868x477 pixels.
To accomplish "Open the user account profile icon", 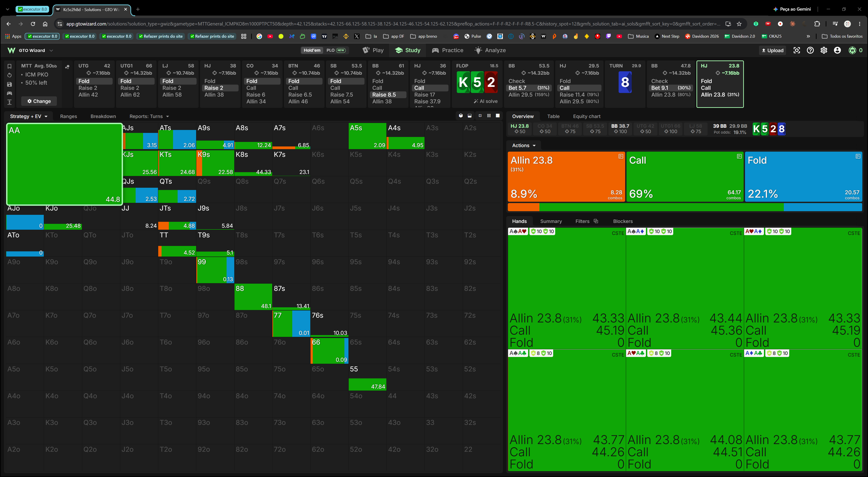I will click(837, 50).
